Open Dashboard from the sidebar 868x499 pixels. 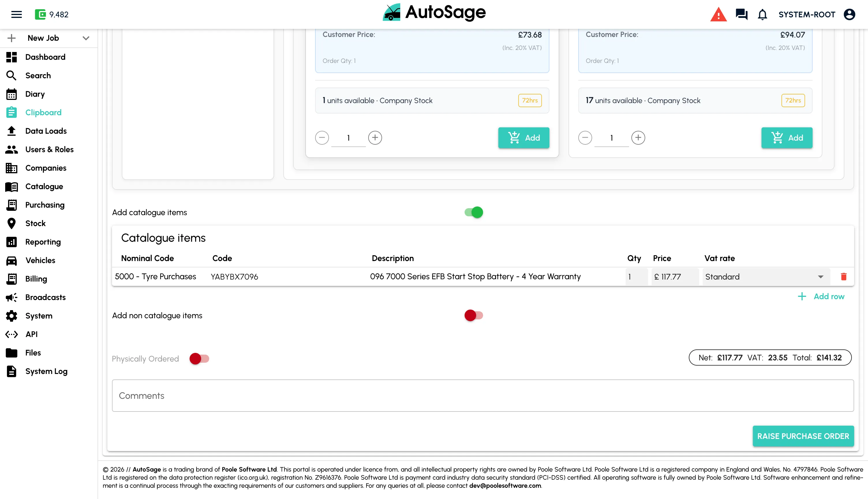pos(45,57)
